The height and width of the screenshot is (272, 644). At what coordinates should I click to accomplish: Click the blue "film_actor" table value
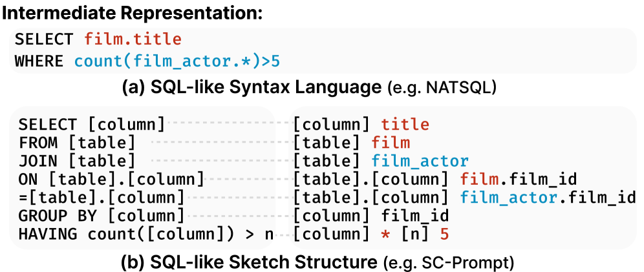(420, 160)
